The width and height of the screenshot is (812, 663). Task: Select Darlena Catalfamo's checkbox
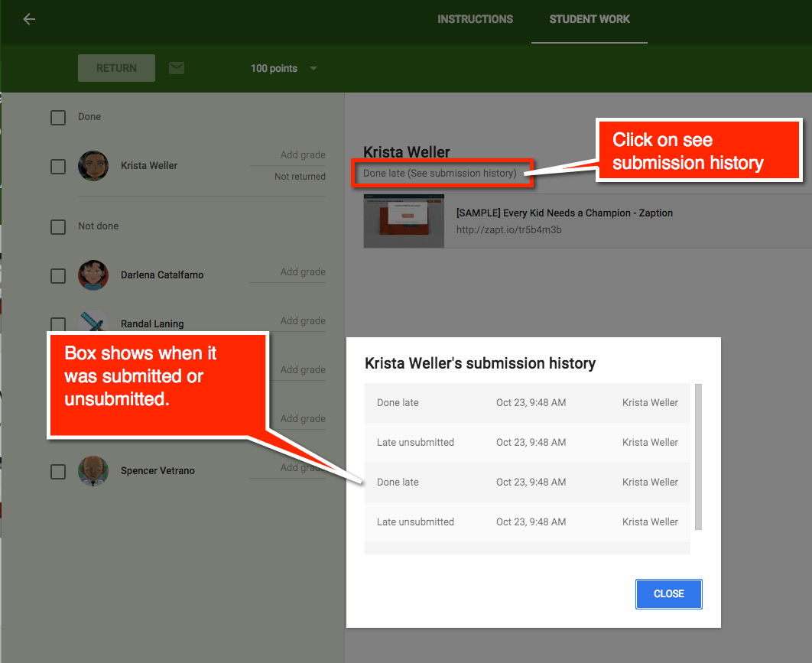(58, 276)
